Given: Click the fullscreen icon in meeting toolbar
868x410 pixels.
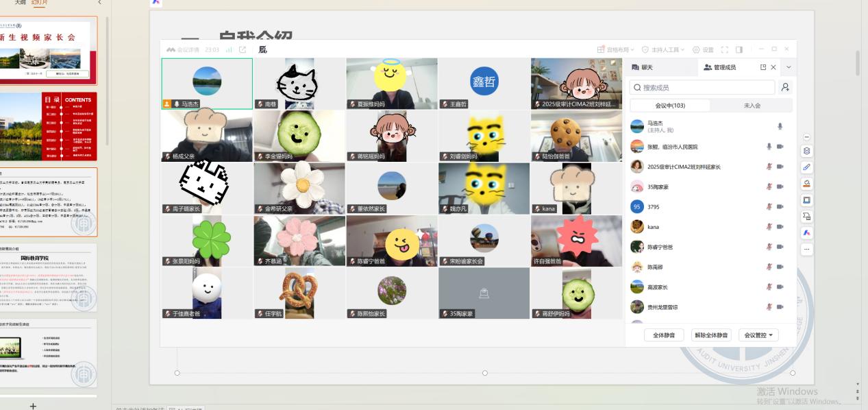Looking at the screenshot, I should tap(725, 49).
